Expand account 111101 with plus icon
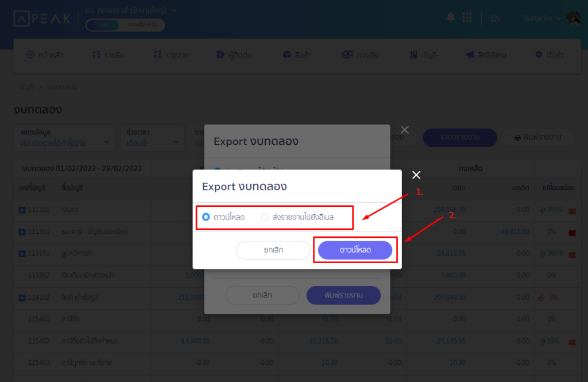The height and width of the screenshot is (382, 588). point(22,210)
